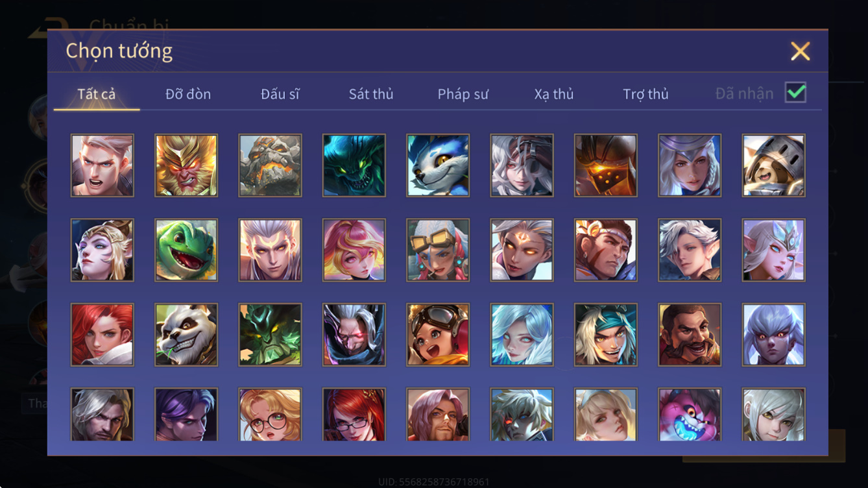Select the Monkey King hero portrait
The image size is (868, 488).
pyautogui.click(x=186, y=165)
